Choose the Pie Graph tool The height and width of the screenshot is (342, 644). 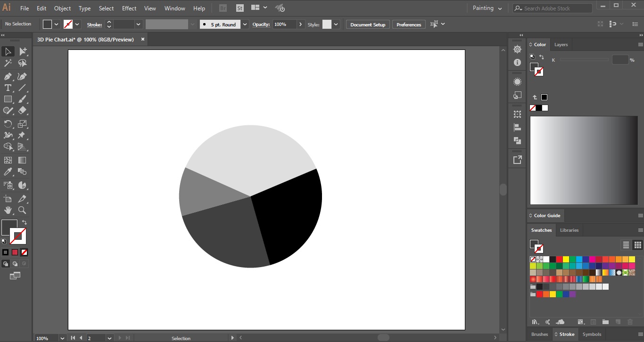tap(22, 185)
